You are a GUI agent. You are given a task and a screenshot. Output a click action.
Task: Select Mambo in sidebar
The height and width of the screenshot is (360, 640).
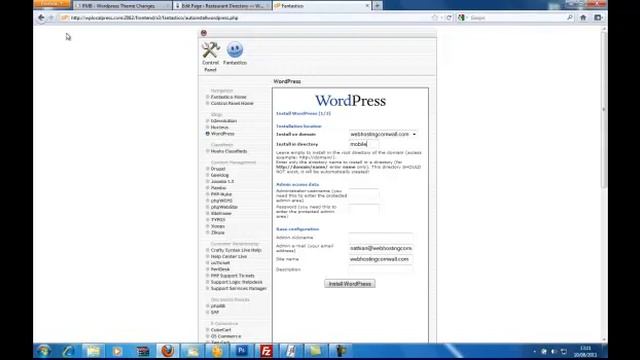tap(218, 188)
